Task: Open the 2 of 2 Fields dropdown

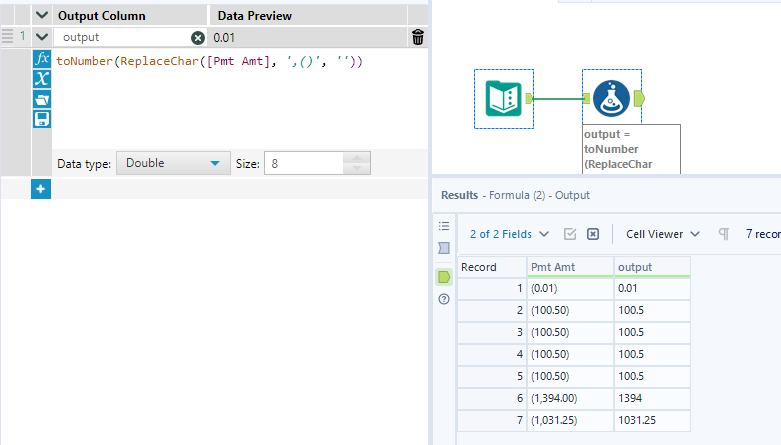Action: coord(509,234)
